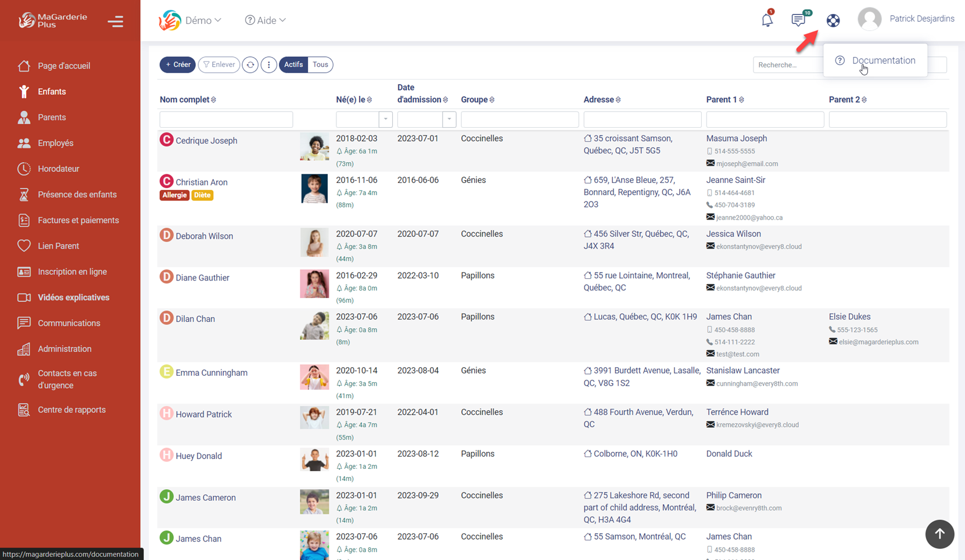The height and width of the screenshot is (560, 965).
Task: Open the three-dot options menu in toolbar
Action: [x=268, y=64]
